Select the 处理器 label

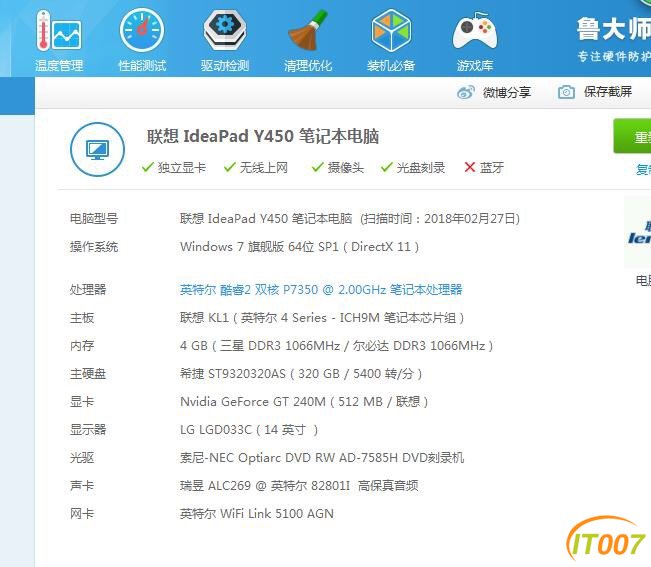coord(88,289)
